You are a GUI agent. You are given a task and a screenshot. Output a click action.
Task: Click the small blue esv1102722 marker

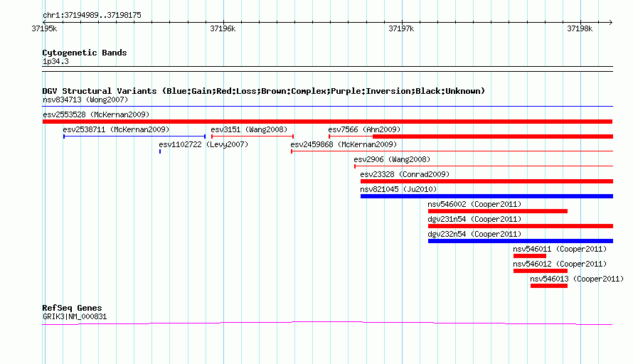point(160,151)
